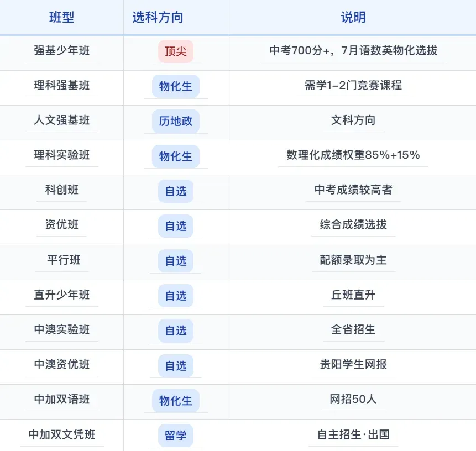The image size is (476, 451).
Task: Click description 中考700分+，7月语数英物化选拔
Action: [353, 50]
